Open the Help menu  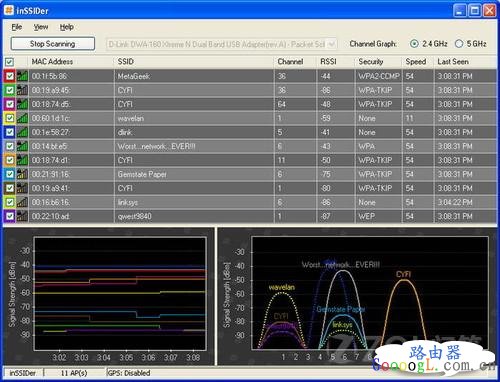(x=67, y=27)
